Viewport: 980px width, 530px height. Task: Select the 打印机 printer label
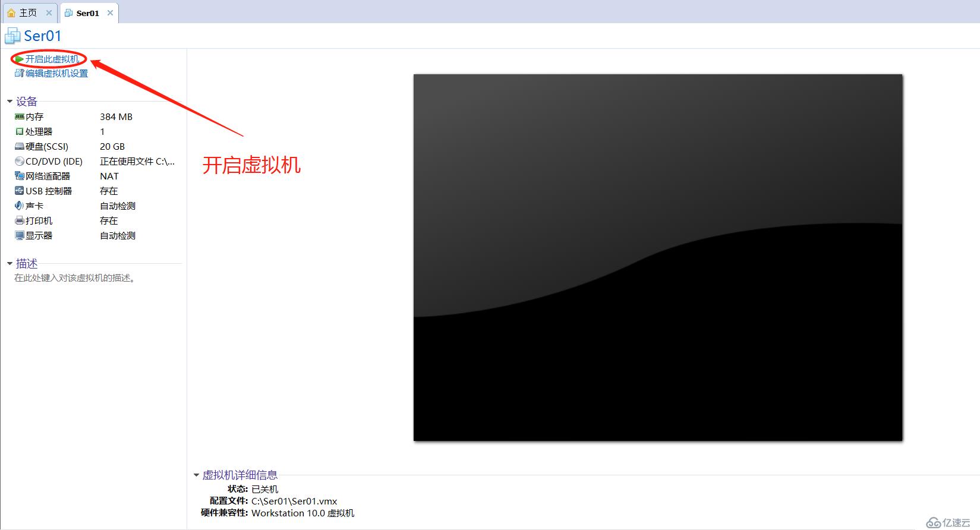[x=39, y=221]
